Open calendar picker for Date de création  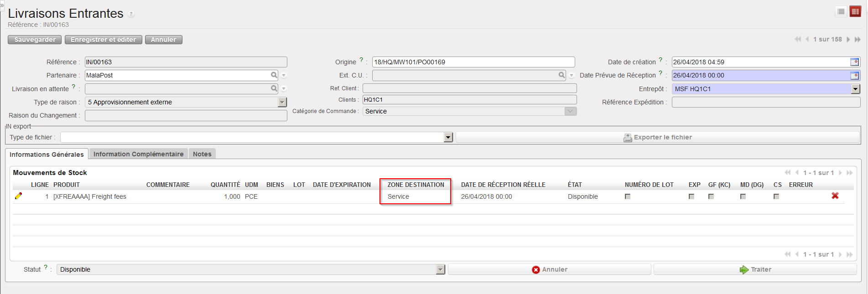click(x=854, y=62)
